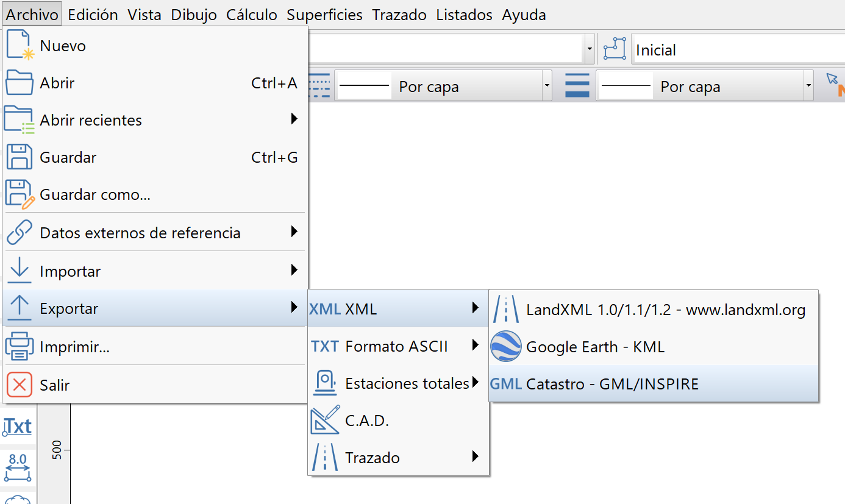The width and height of the screenshot is (845, 504).
Task: Click the dropdown arrow beside the top combo box
Action: click(x=589, y=48)
